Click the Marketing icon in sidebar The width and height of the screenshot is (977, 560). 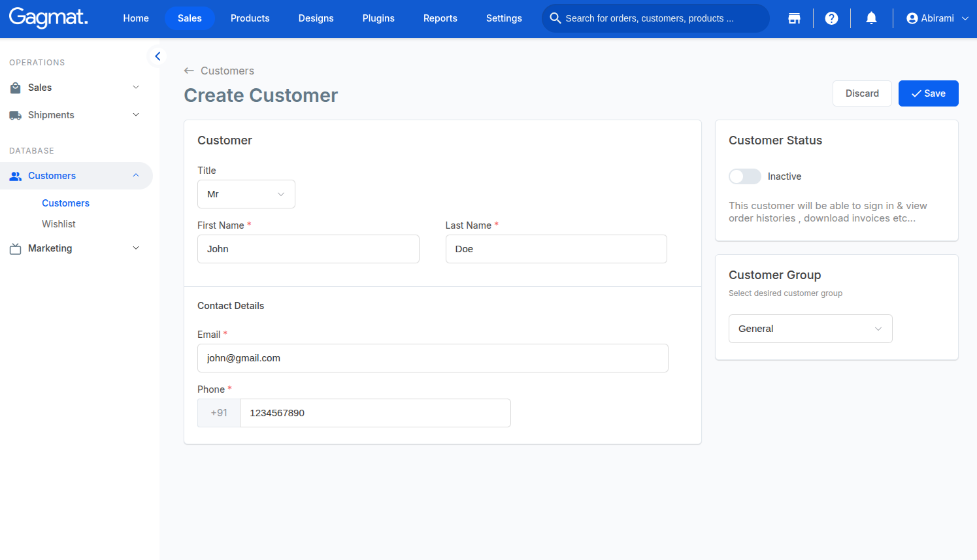(16, 248)
